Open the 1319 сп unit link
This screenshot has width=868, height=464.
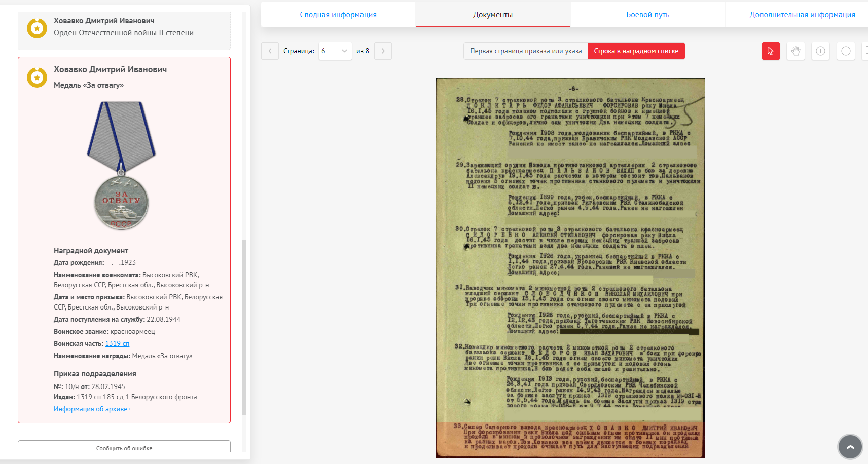[117, 344]
